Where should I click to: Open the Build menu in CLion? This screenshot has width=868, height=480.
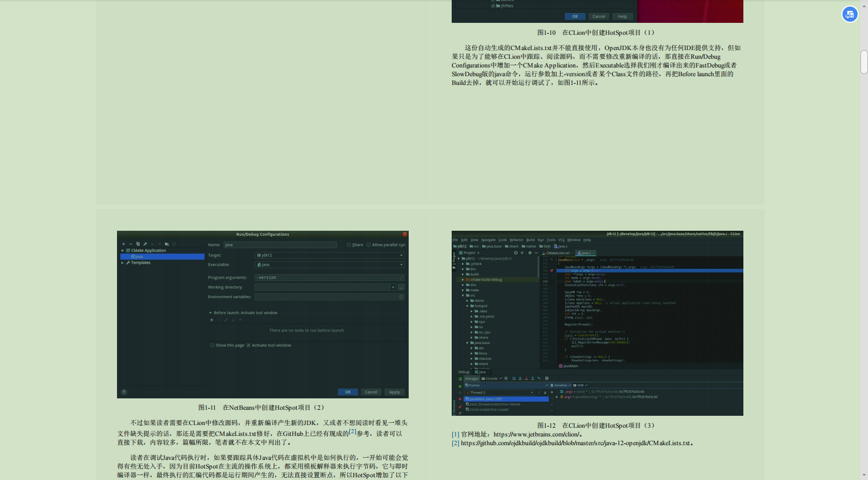point(531,239)
